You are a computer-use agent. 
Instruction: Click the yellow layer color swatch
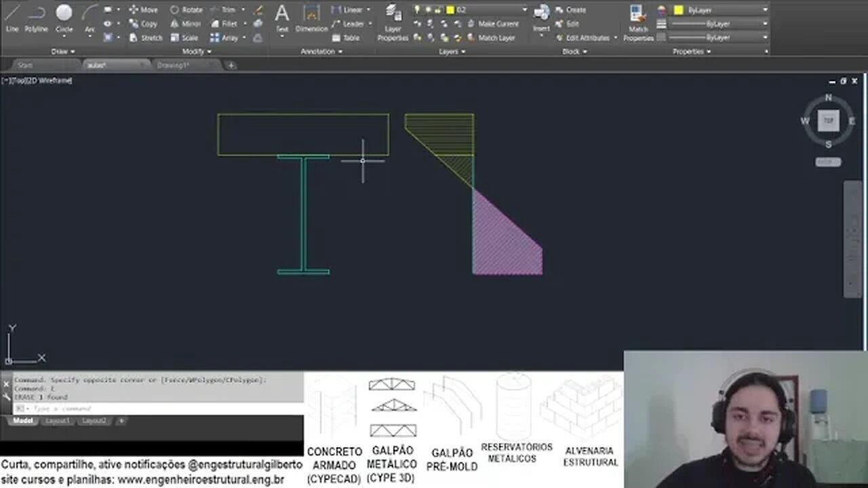click(x=450, y=9)
